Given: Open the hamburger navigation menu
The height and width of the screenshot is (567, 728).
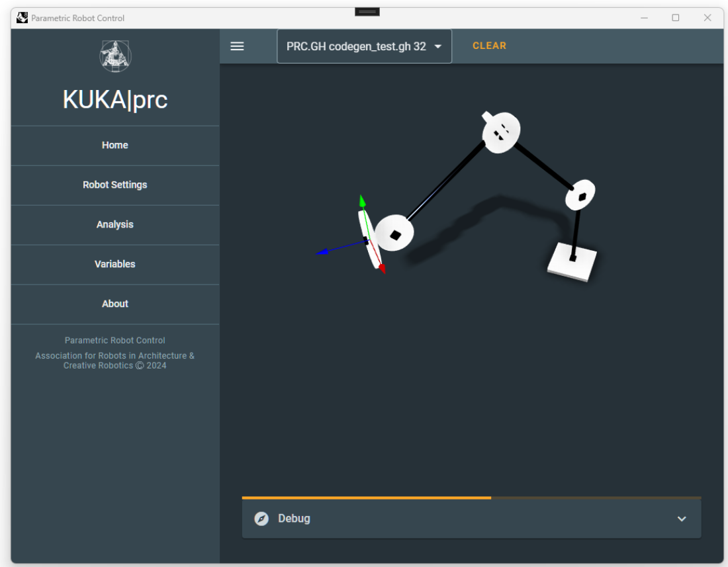Looking at the screenshot, I should point(237,46).
